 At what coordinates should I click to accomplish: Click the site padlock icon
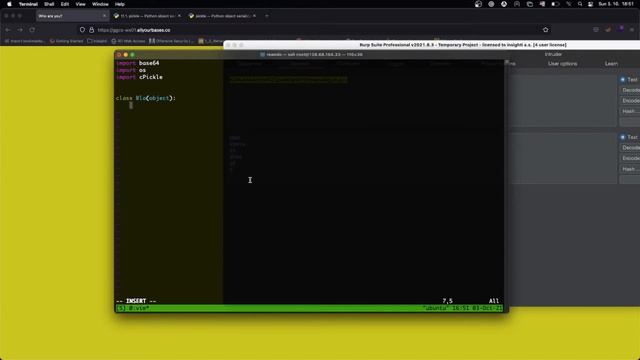(91, 30)
